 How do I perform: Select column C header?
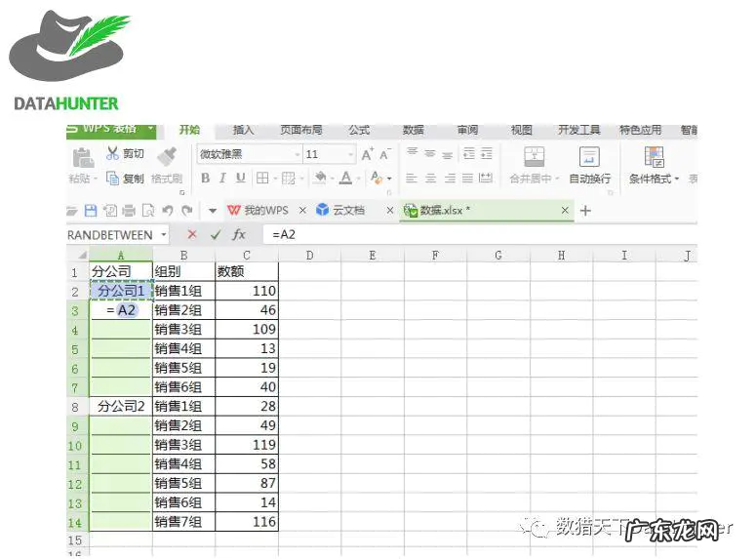click(247, 256)
